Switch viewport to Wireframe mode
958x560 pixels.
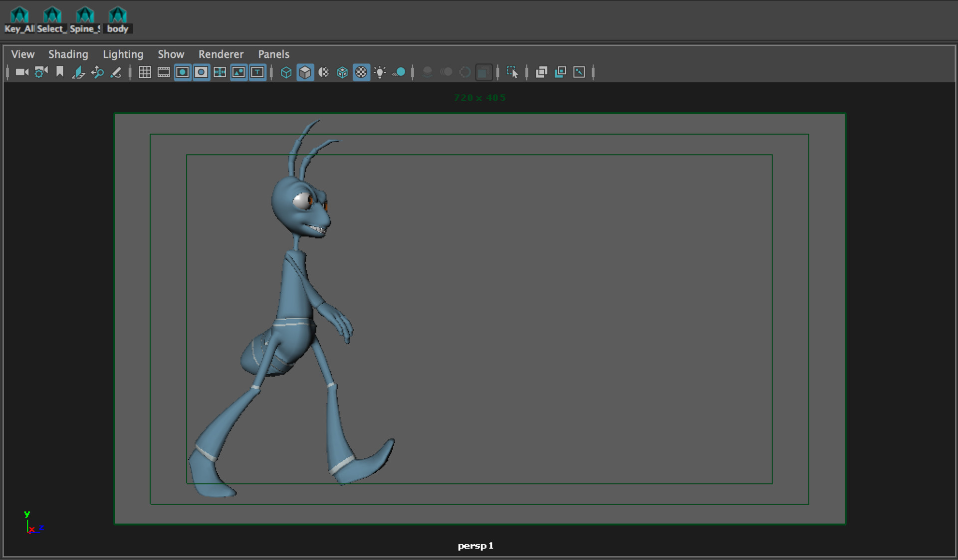pyautogui.click(x=286, y=72)
